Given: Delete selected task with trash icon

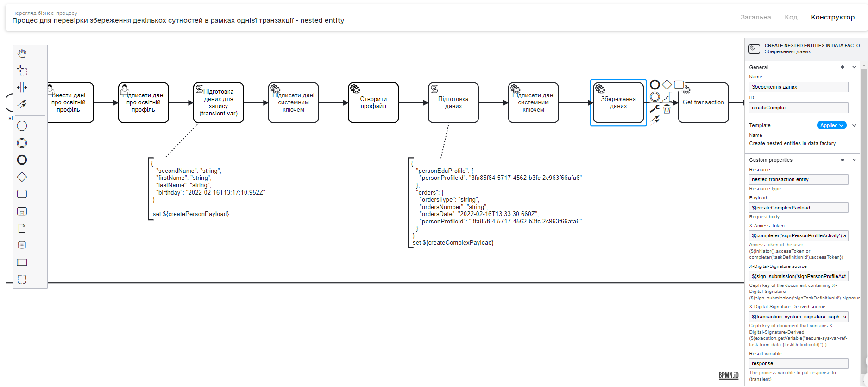Looking at the screenshot, I should 667,109.
